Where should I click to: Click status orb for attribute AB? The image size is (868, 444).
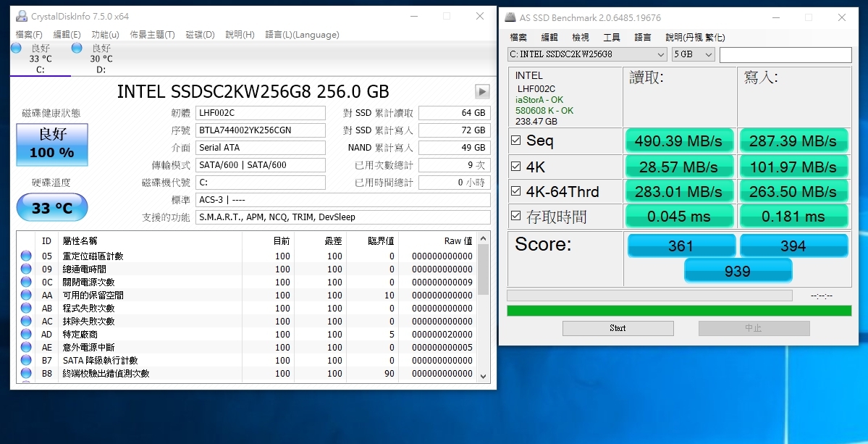pyautogui.click(x=26, y=308)
